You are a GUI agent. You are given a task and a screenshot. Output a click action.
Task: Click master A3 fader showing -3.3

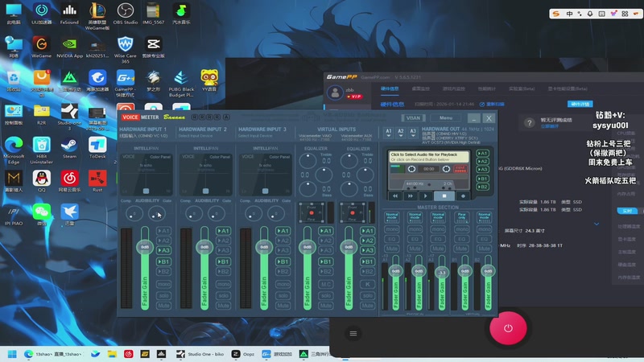click(x=442, y=273)
